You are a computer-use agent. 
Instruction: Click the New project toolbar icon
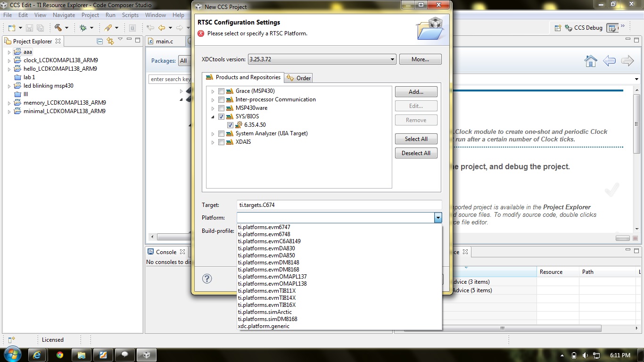pyautogui.click(x=11, y=28)
